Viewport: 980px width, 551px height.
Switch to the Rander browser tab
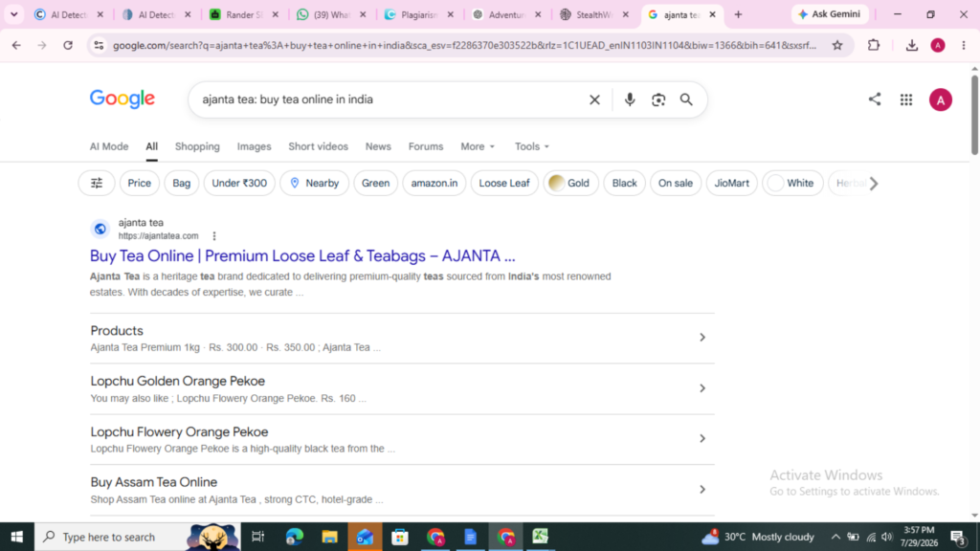click(x=244, y=14)
